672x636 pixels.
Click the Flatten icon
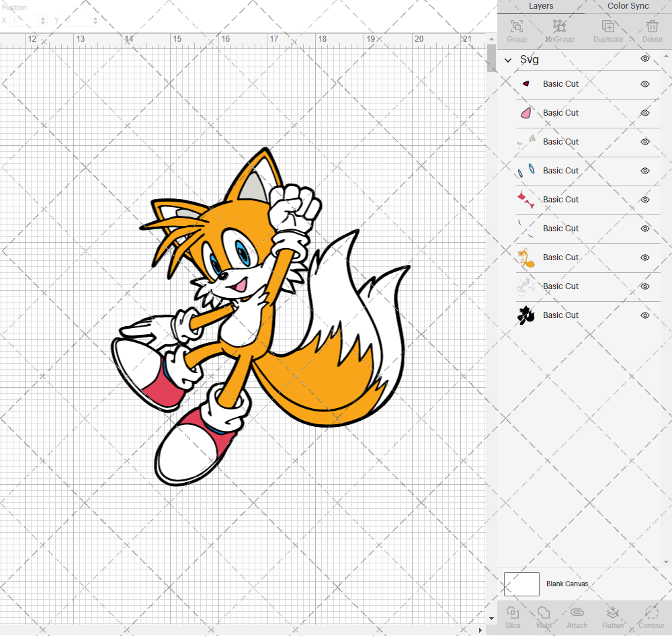point(613,615)
